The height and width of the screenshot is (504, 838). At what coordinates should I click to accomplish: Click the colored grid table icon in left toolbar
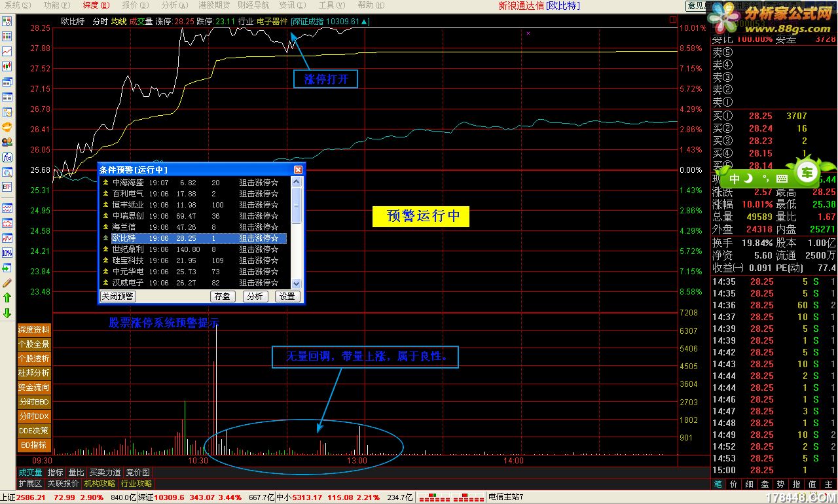(x=7, y=36)
